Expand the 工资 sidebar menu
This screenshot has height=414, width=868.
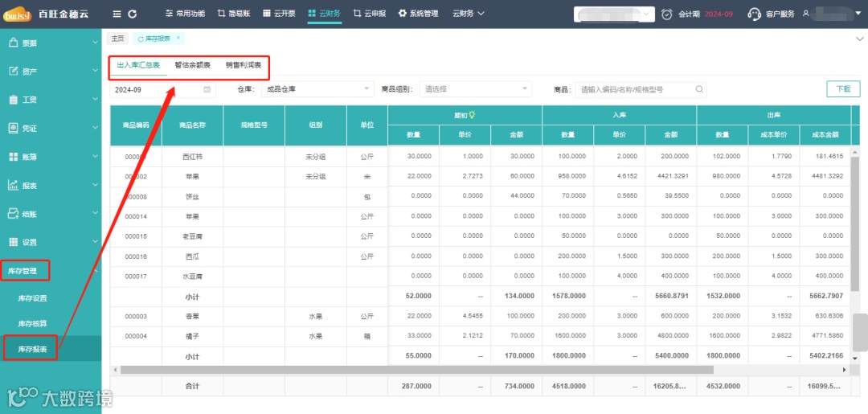95,100
